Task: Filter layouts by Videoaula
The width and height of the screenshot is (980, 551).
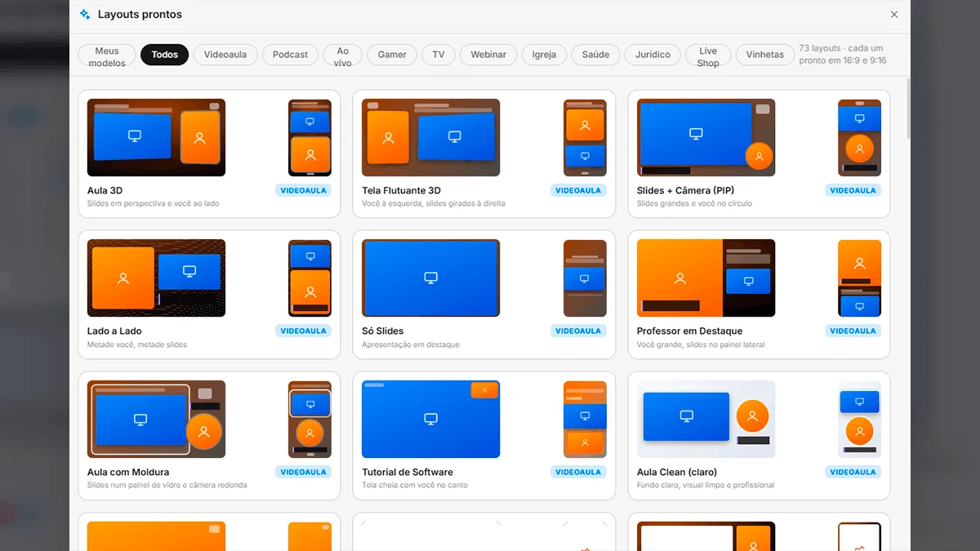Action: pyautogui.click(x=225, y=55)
